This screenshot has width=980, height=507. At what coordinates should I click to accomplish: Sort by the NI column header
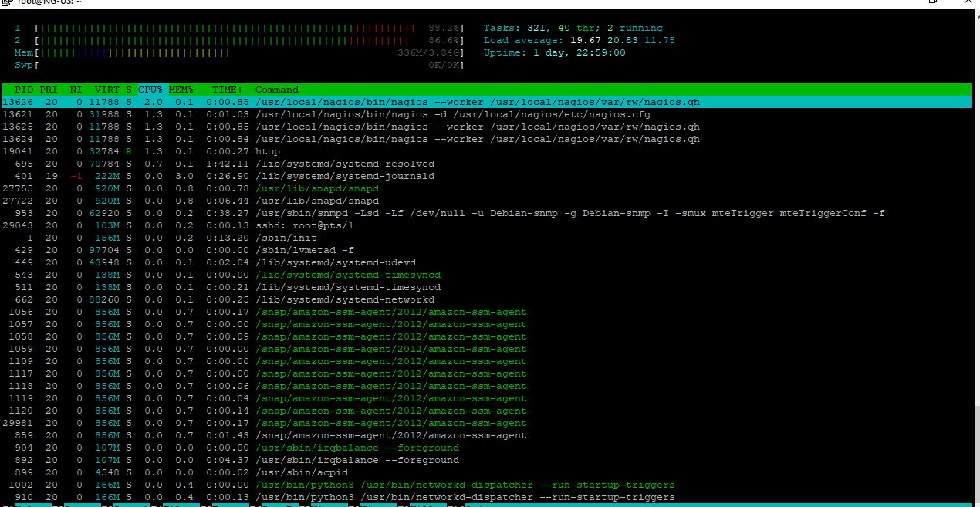(x=76, y=90)
